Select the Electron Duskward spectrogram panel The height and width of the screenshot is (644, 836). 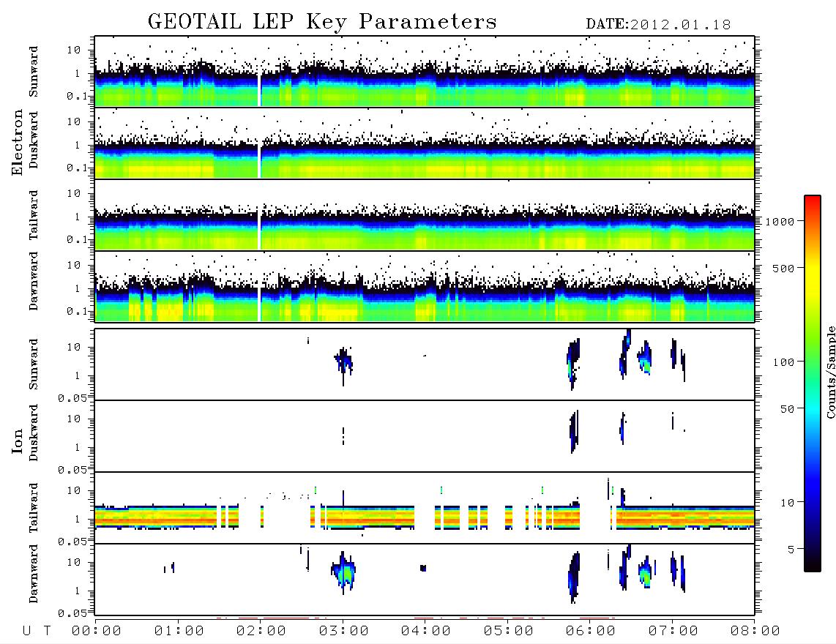[x=425, y=143]
